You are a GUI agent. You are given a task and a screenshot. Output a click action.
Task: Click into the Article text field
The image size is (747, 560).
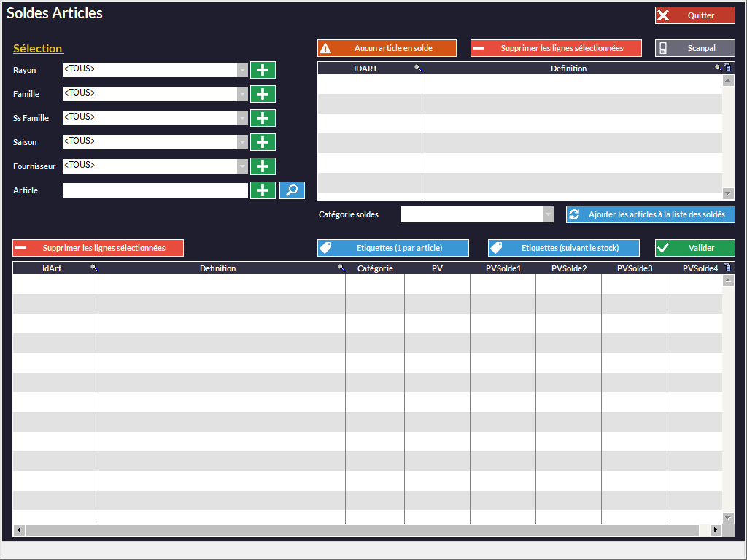click(x=155, y=190)
